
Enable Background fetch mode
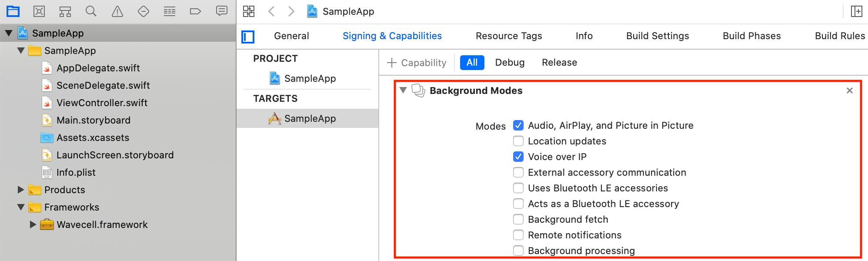(518, 219)
